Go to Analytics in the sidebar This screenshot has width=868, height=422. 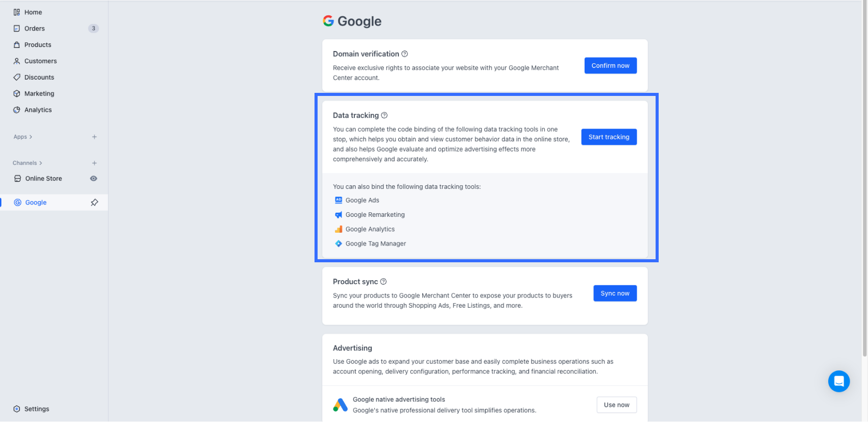[x=38, y=110]
